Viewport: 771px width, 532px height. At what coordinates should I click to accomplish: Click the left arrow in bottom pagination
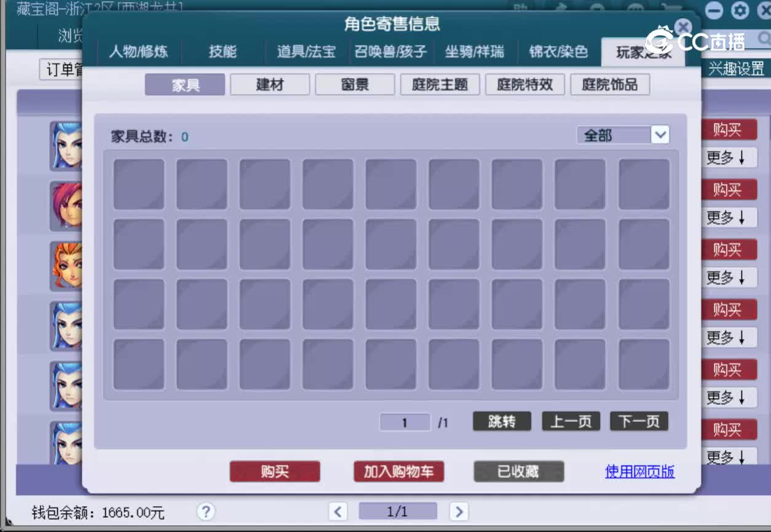pyautogui.click(x=338, y=511)
